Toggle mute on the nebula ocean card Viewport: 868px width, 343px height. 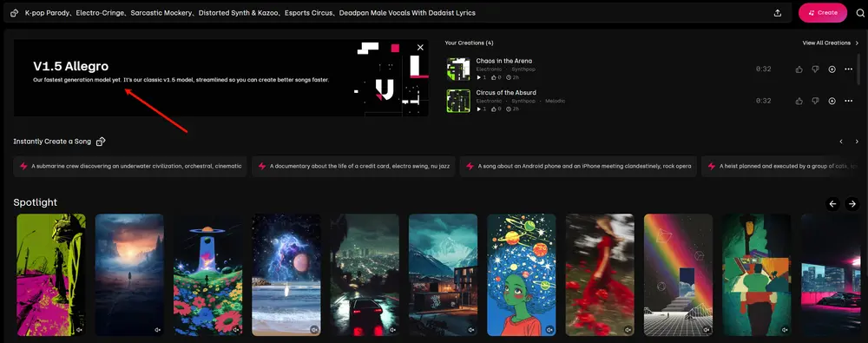(314, 330)
